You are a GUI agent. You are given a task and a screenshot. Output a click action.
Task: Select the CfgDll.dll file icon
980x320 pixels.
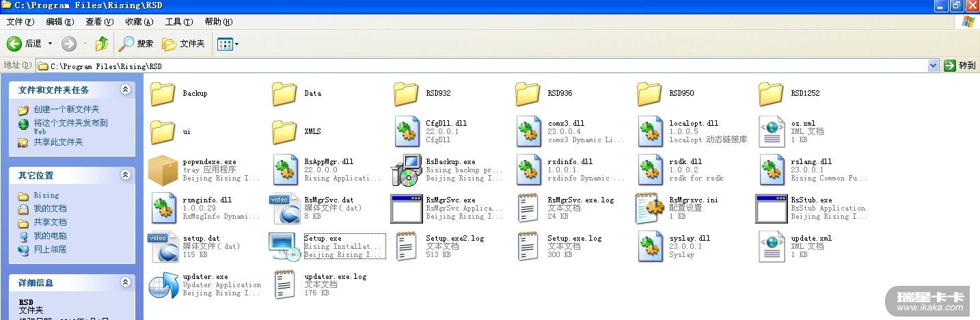click(x=407, y=132)
